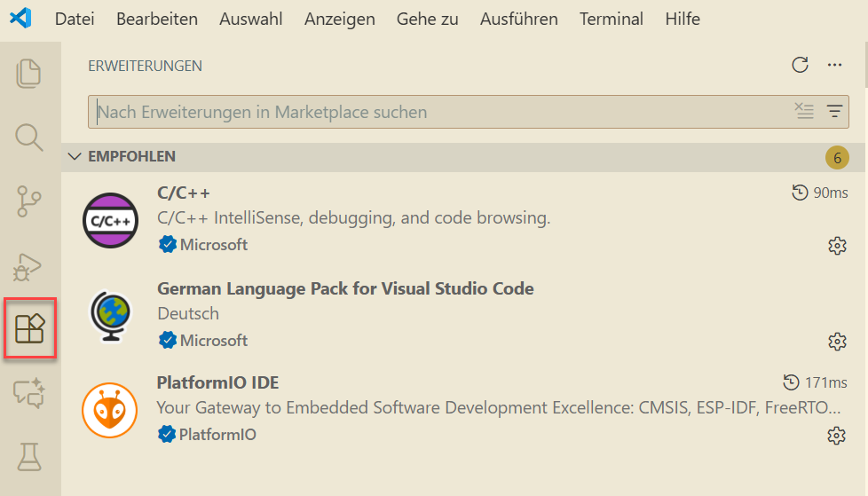Open manage gear for PlatformIO IDE
Image resolution: width=868 pixels, height=496 pixels.
836,435
